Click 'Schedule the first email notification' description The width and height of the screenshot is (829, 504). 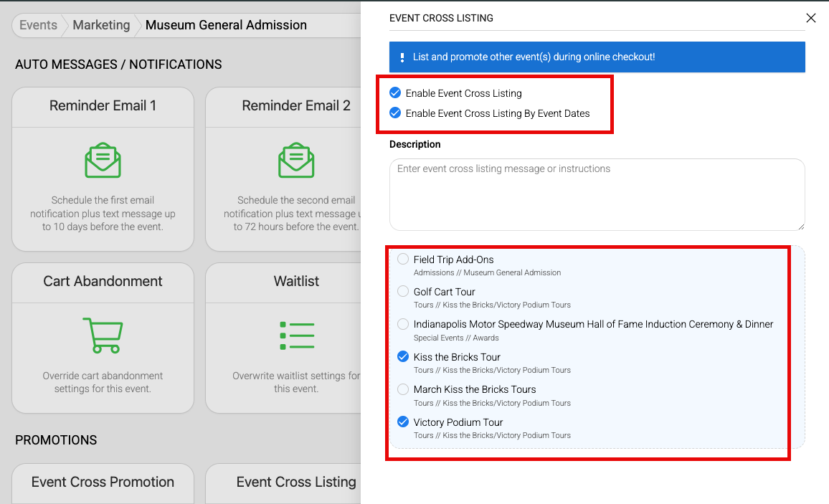[x=103, y=214]
